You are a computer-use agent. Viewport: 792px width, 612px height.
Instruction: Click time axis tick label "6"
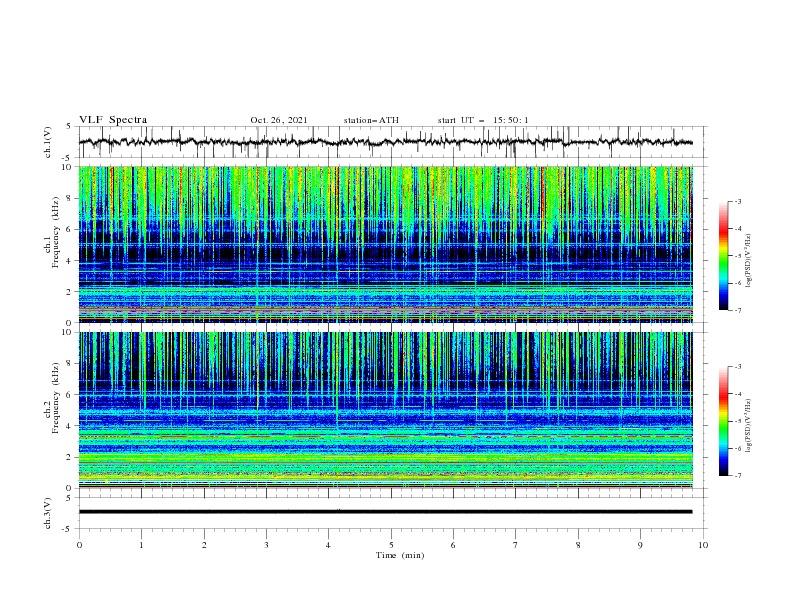pyautogui.click(x=453, y=545)
